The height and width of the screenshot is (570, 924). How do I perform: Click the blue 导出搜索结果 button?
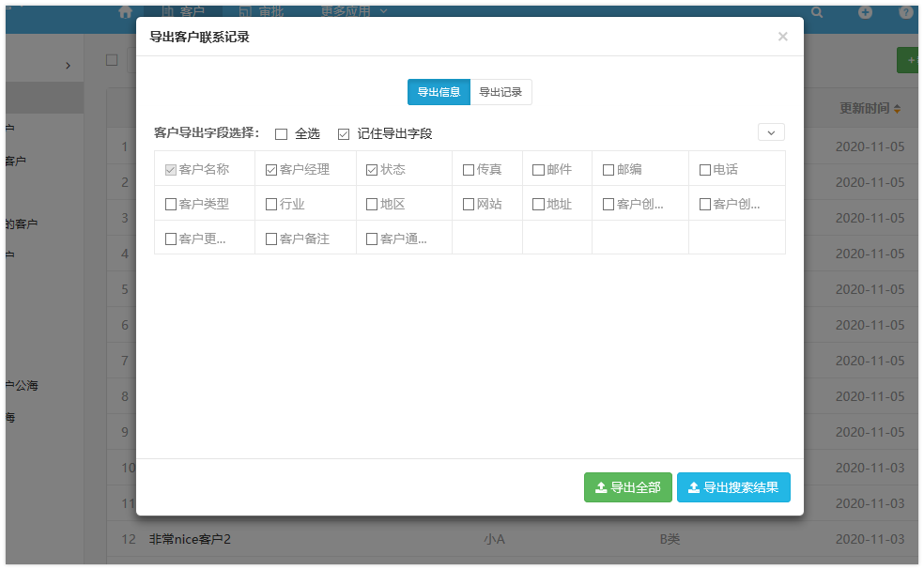click(733, 487)
